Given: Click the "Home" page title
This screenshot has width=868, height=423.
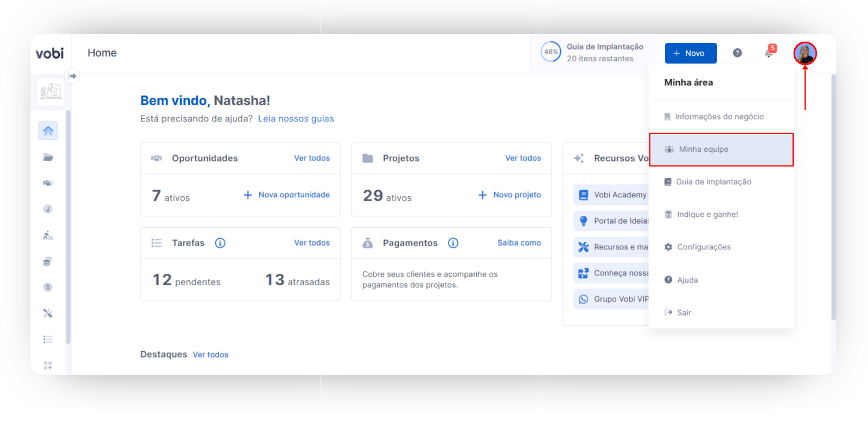Looking at the screenshot, I should click(x=102, y=53).
